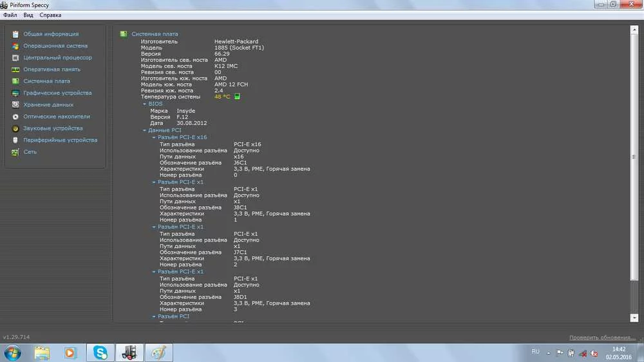
Task: Click the Системная плата heading text
Action: [155, 34]
